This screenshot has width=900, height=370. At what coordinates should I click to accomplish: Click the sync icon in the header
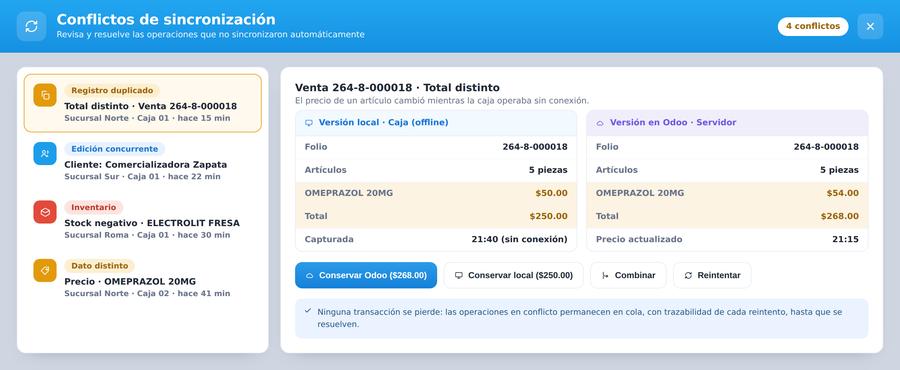pos(32,26)
